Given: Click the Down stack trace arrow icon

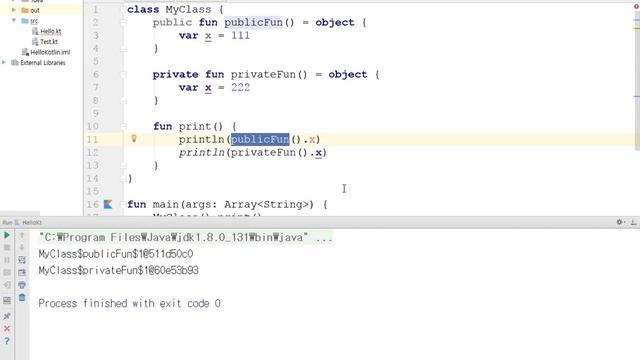Looking at the screenshot, I should [22, 247].
